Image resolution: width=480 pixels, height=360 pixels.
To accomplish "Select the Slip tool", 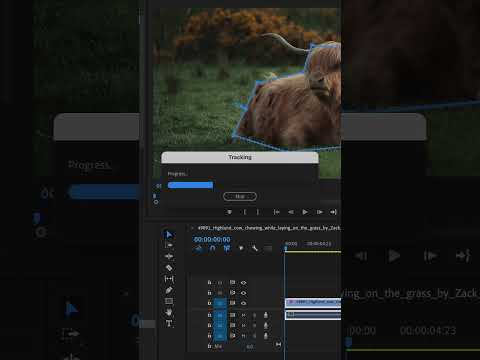I will click(x=169, y=279).
